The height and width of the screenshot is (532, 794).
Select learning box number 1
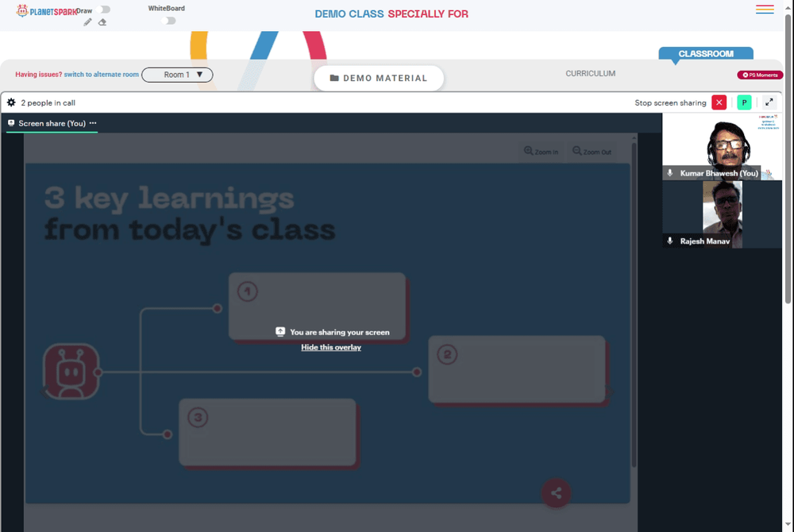pyautogui.click(x=317, y=306)
